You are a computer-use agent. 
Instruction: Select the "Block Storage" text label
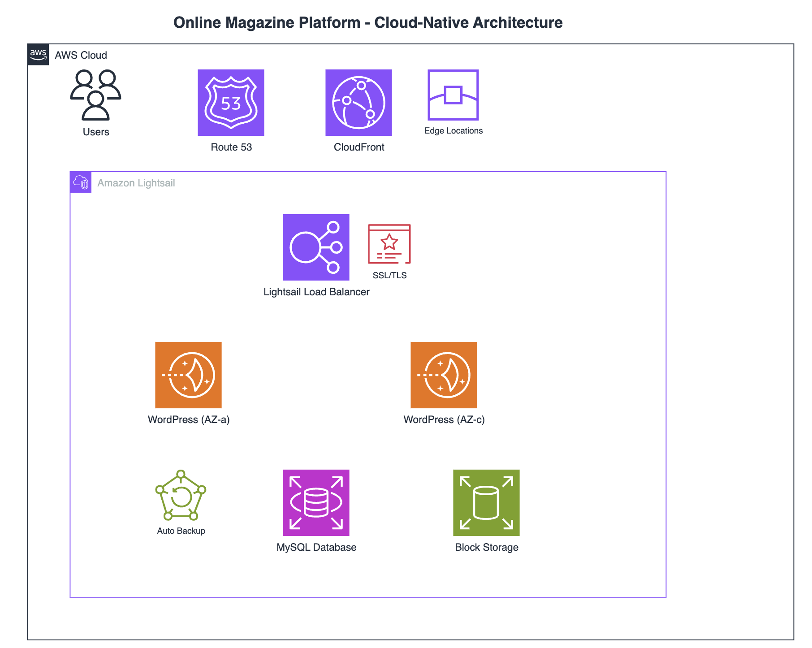coord(487,547)
